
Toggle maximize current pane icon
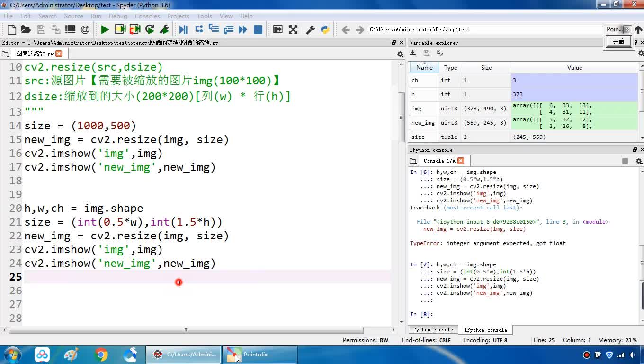278,29
